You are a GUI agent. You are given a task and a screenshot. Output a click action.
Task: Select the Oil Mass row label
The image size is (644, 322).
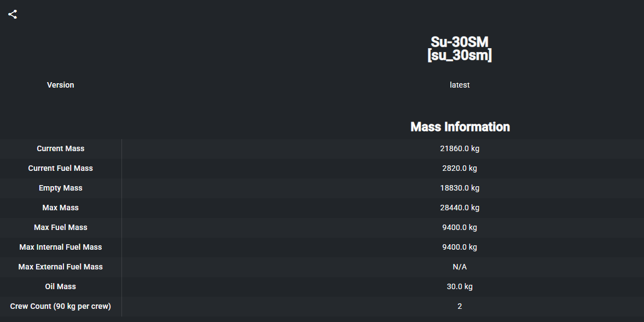60,286
